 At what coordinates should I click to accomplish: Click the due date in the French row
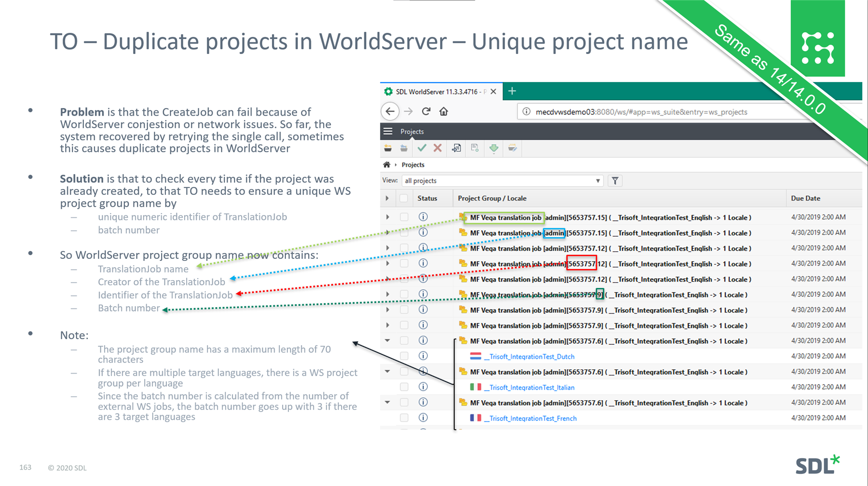pos(818,418)
